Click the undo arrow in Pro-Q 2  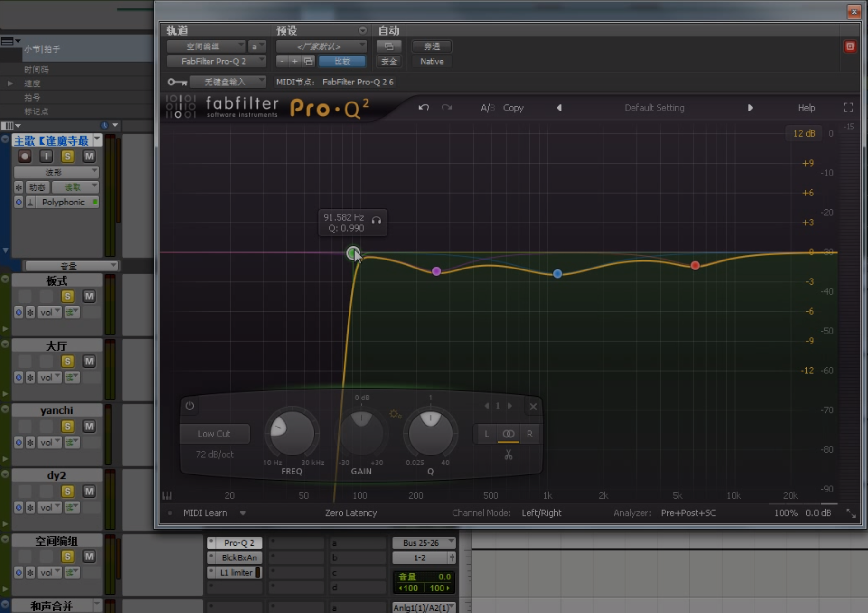pos(424,108)
